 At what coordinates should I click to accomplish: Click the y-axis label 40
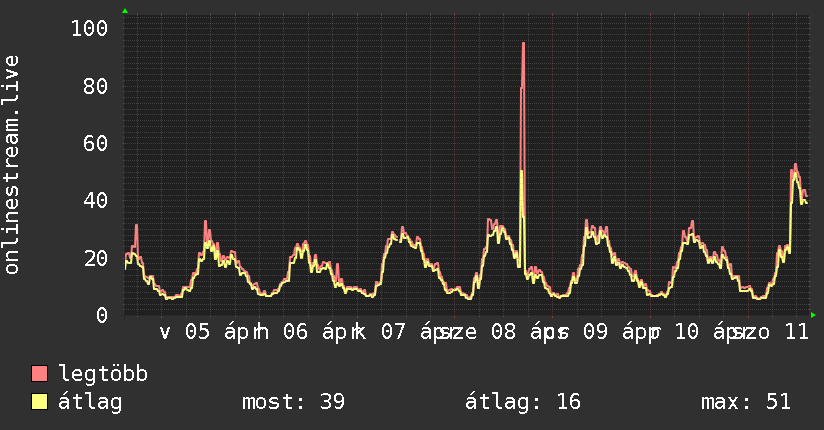click(x=96, y=200)
